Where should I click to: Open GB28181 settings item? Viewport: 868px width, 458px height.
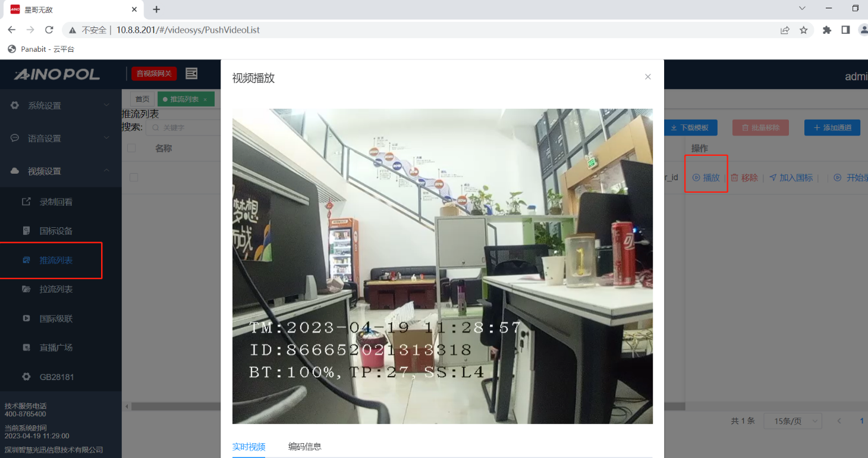[56, 377]
